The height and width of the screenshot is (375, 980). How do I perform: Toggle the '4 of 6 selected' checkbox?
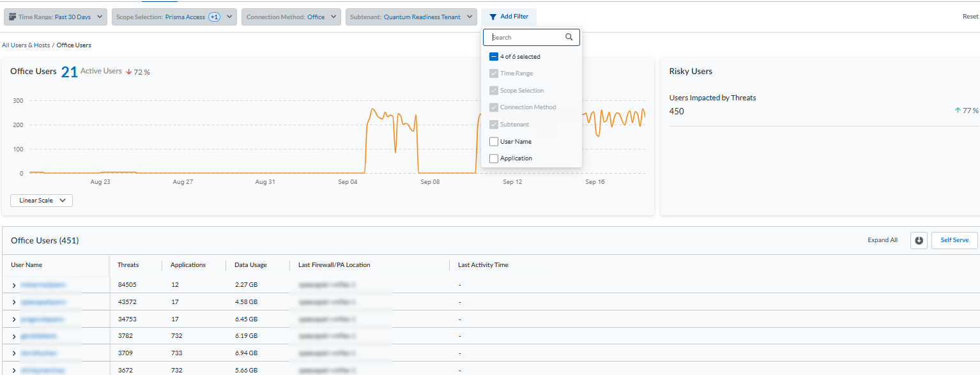coord(494,57)
